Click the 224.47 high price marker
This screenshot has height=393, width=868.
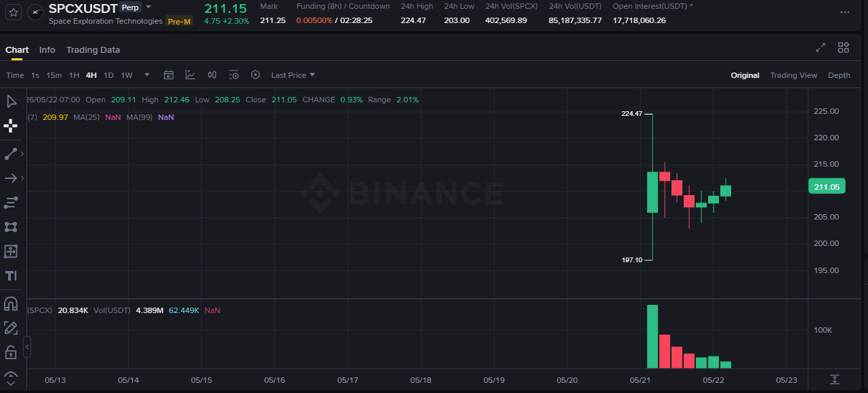tap(632, 114)
